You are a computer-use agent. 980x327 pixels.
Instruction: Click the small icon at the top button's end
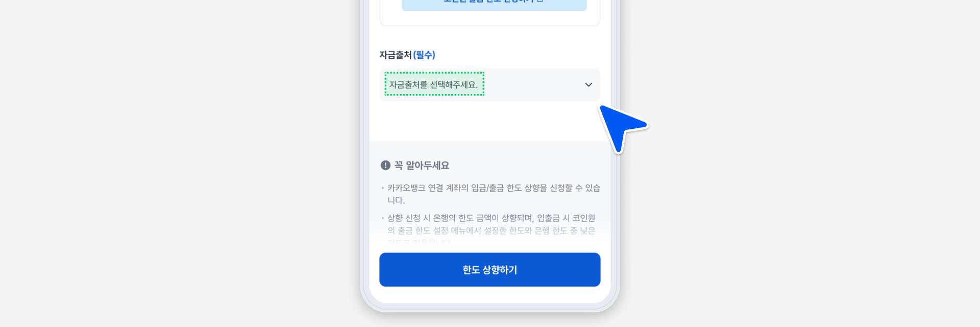pos(541,2)
